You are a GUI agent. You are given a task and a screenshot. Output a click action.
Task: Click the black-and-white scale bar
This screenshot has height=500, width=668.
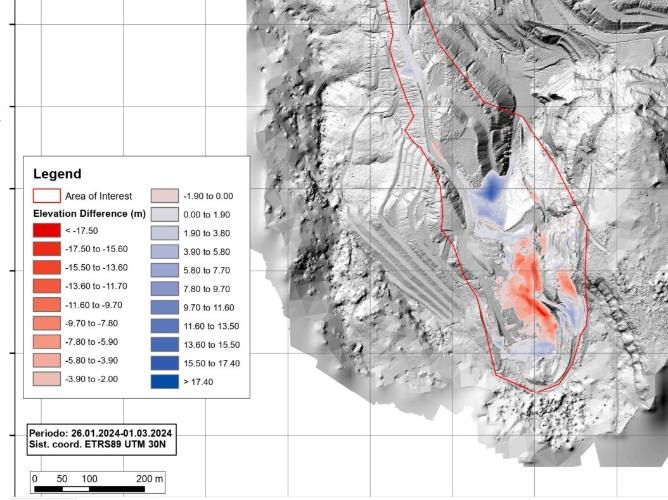click(89, 489)
